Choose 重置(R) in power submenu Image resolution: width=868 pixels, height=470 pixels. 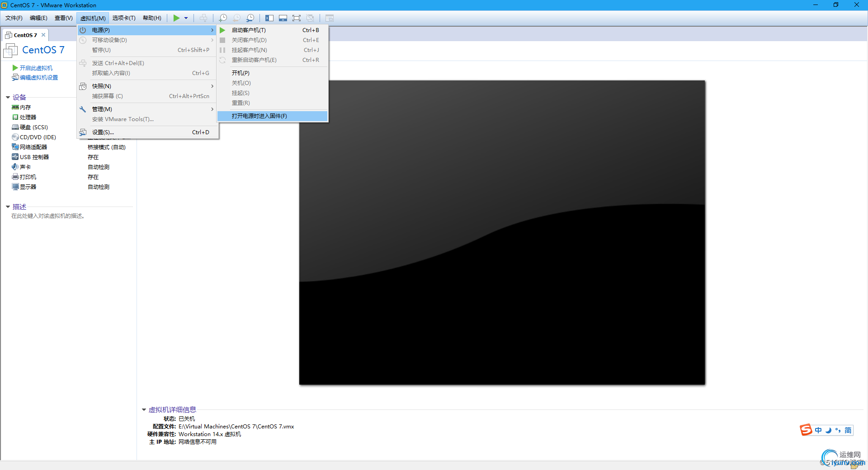273,103
